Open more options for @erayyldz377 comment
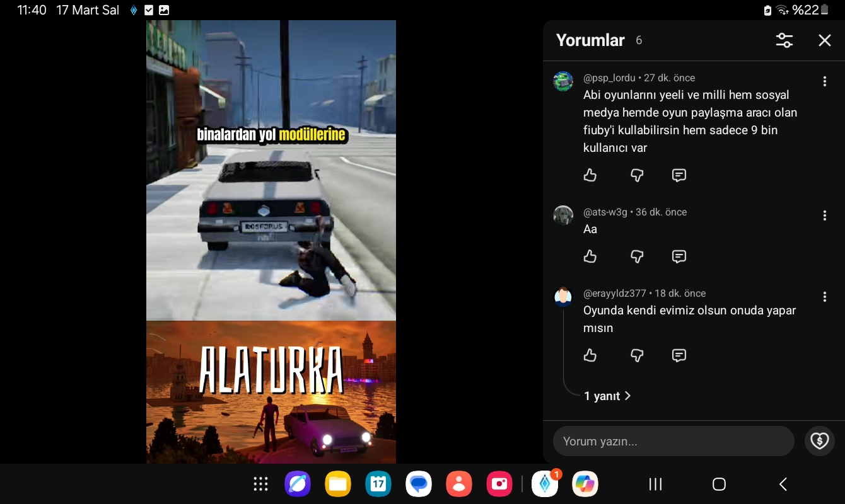The height and width of the screenshot is (504, 845). tap(824, 297)
